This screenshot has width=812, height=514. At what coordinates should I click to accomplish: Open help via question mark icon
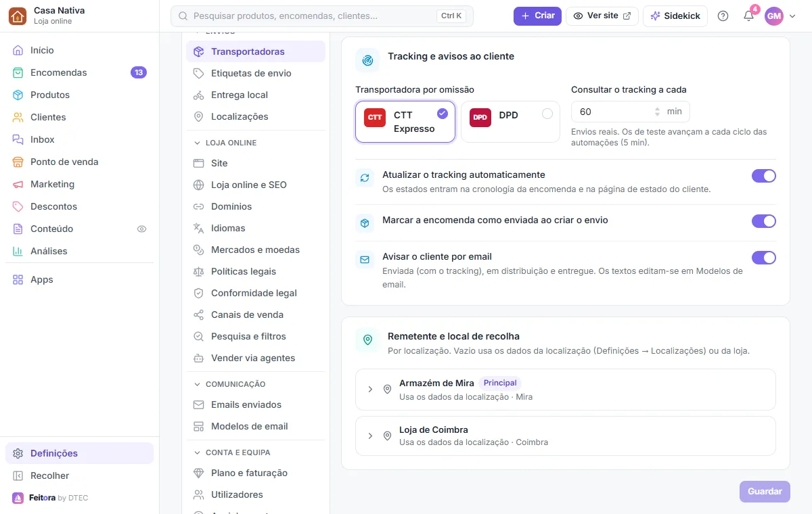[x=723, y=16]
